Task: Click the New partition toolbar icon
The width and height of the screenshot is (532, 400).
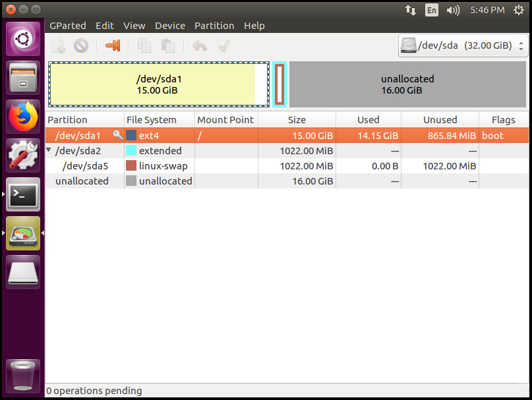Action: (59, 45)
